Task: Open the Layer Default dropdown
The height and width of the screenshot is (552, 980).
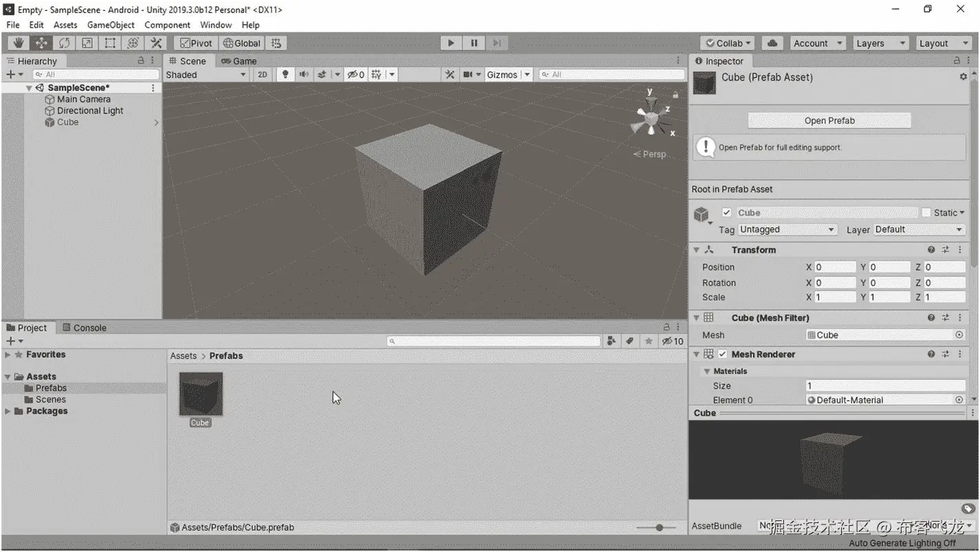Action: point(918,229)
